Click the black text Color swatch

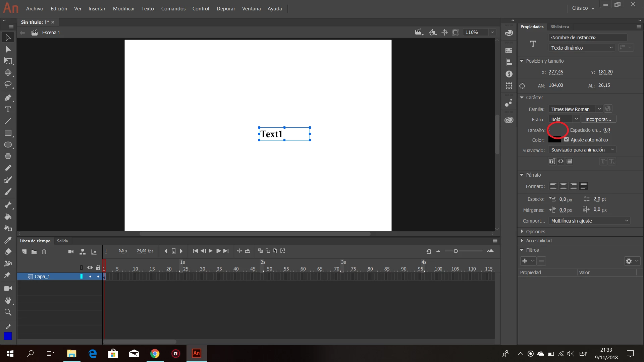[x=554, y=140]
